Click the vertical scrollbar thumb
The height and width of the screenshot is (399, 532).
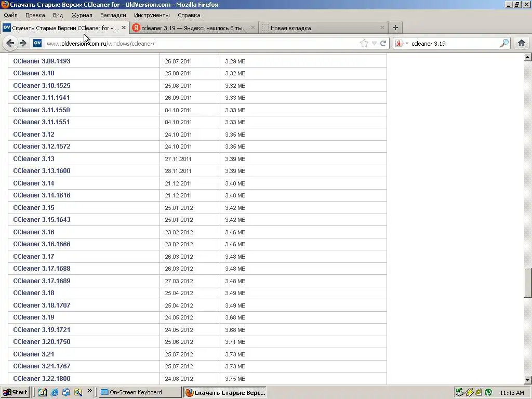[x=527, y=283]
